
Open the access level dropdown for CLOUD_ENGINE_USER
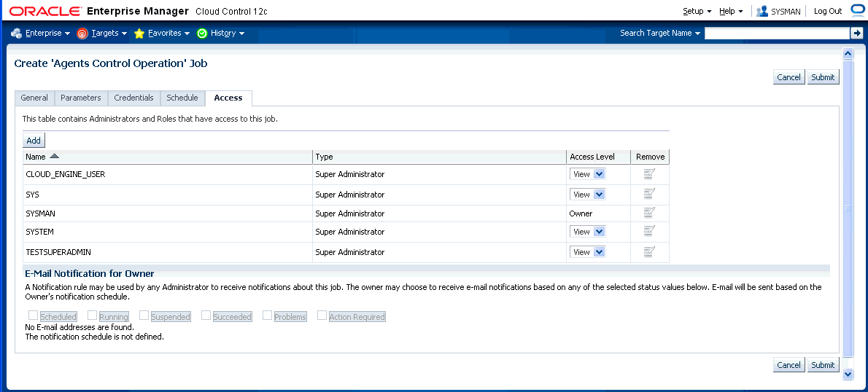[x=587, y=174]
